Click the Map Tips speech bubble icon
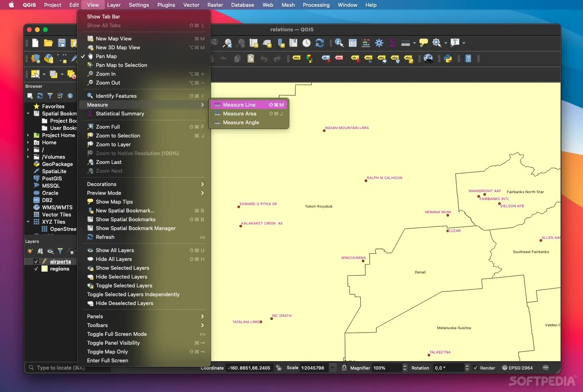 click(x=424, y=43)
